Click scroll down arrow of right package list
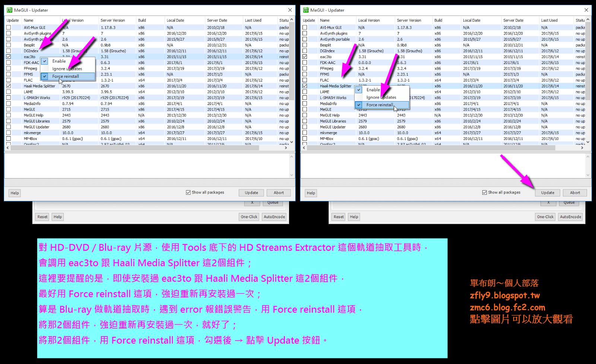Viewport: 596px width, 364px height. click(x=588, y=142)
